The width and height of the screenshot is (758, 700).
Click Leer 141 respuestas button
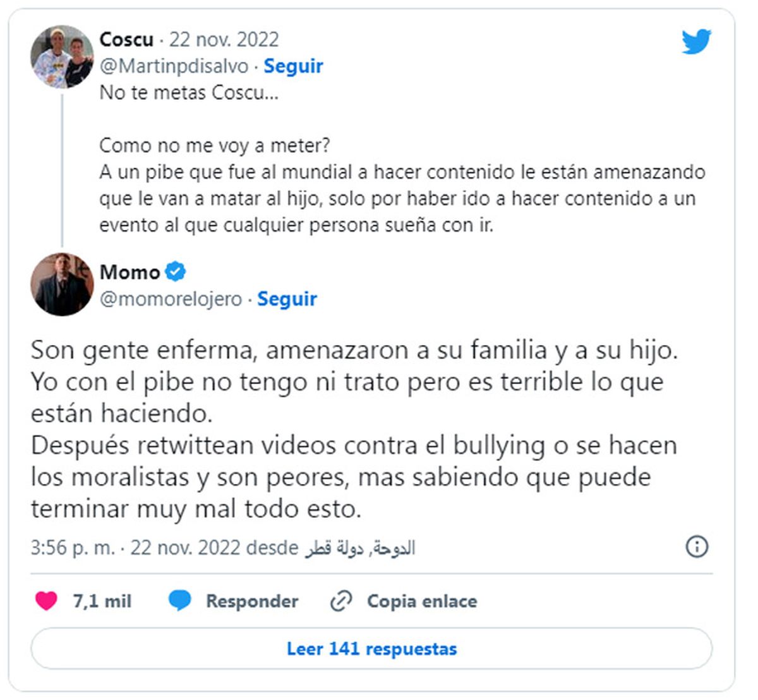[371, 648]
